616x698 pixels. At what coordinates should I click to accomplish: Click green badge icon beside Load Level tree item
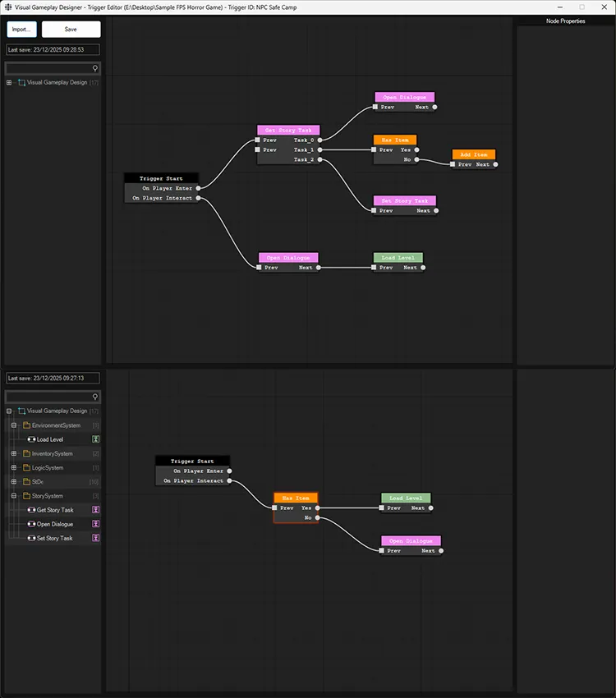95,439
